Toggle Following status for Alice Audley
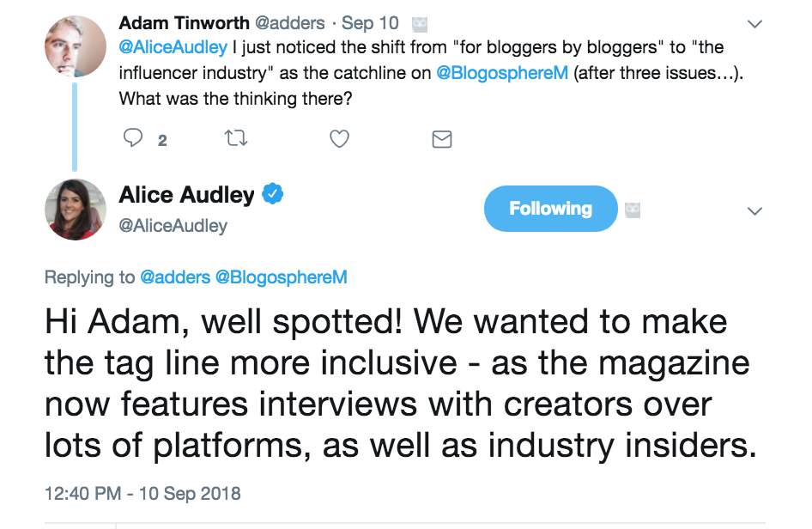This screenshot has width=812, height=529. pyautogui.click(x=550, y=209)
